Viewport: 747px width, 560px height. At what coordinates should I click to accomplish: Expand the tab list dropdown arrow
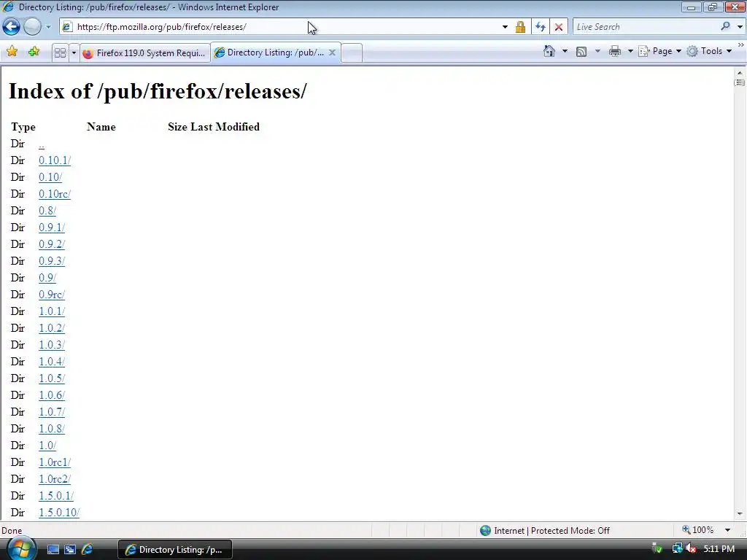(74, 52)
